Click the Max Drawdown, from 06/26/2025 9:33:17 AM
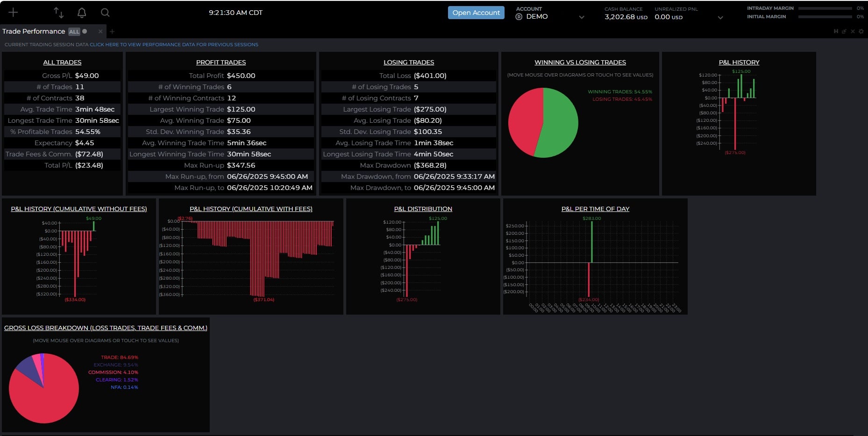Screen dimensions: 868x436 pos(454,176)
